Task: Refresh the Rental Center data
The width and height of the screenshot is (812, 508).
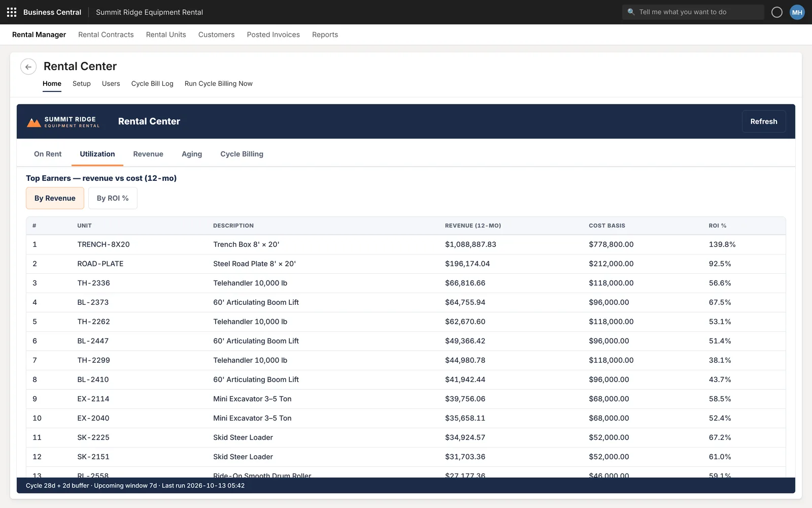Action: coord(764,121)
